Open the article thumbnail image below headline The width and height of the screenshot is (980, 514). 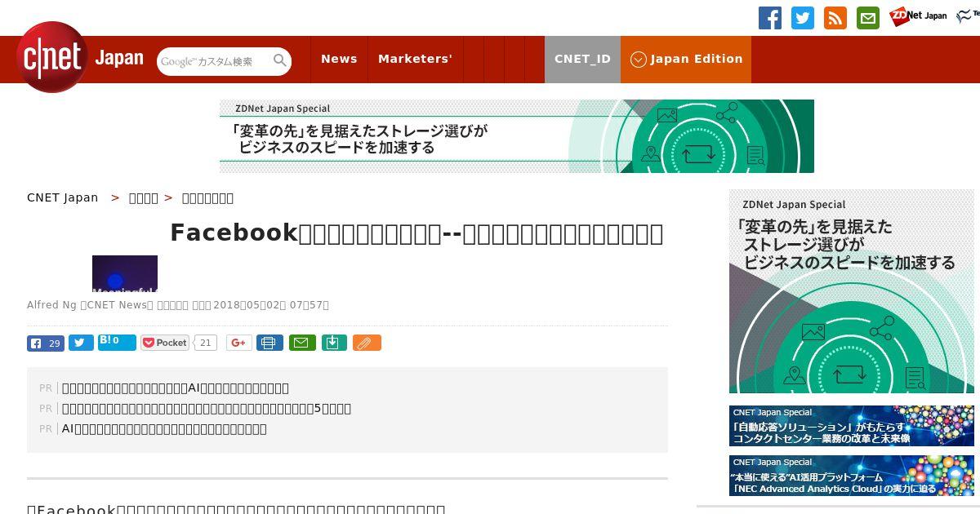pos(125,273)
